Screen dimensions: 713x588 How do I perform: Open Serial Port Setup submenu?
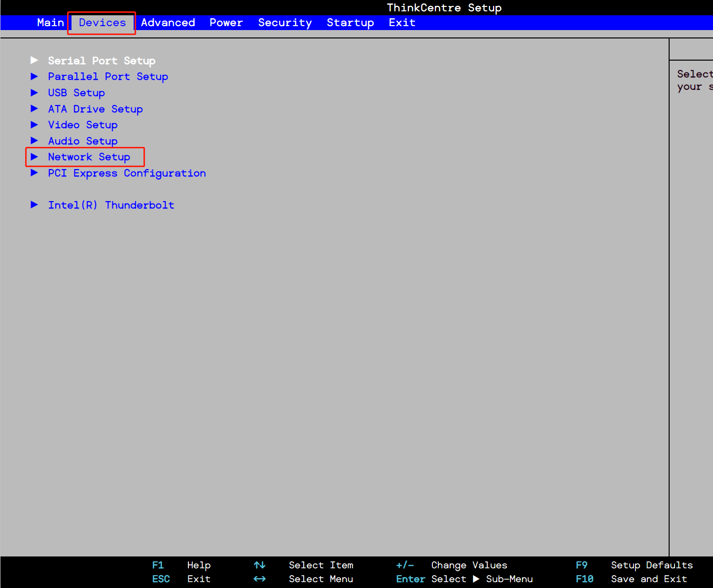point(102,61)
